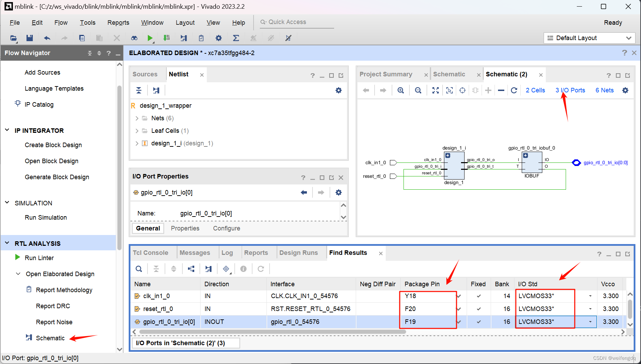Open I/O Std dropdown for clk_in1_0
This screenshot has height=364, width=641.
pos(590,296)
